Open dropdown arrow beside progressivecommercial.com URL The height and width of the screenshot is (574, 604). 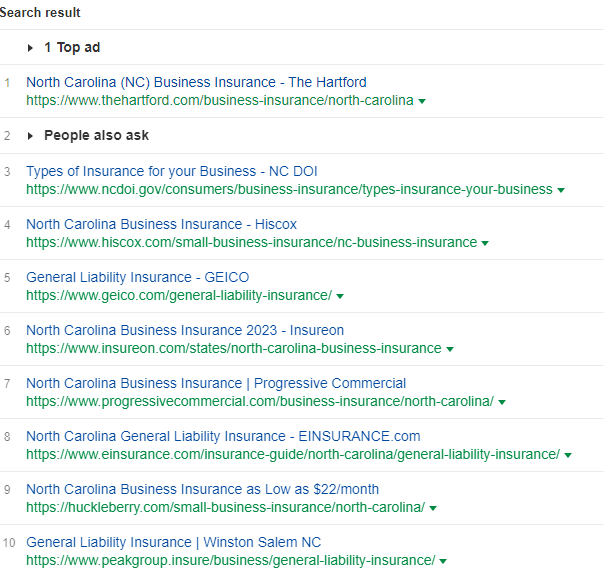point(502,402)
